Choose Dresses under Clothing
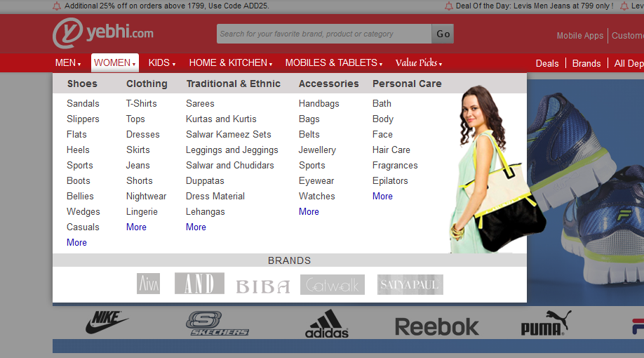Image resolution: width=644 pixels, height=358 pixels. click(x=143, y=134)
